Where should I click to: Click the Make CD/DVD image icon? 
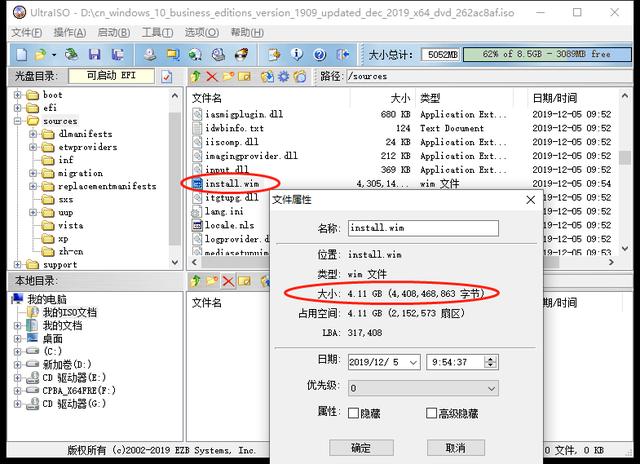[x=149, y=54]
